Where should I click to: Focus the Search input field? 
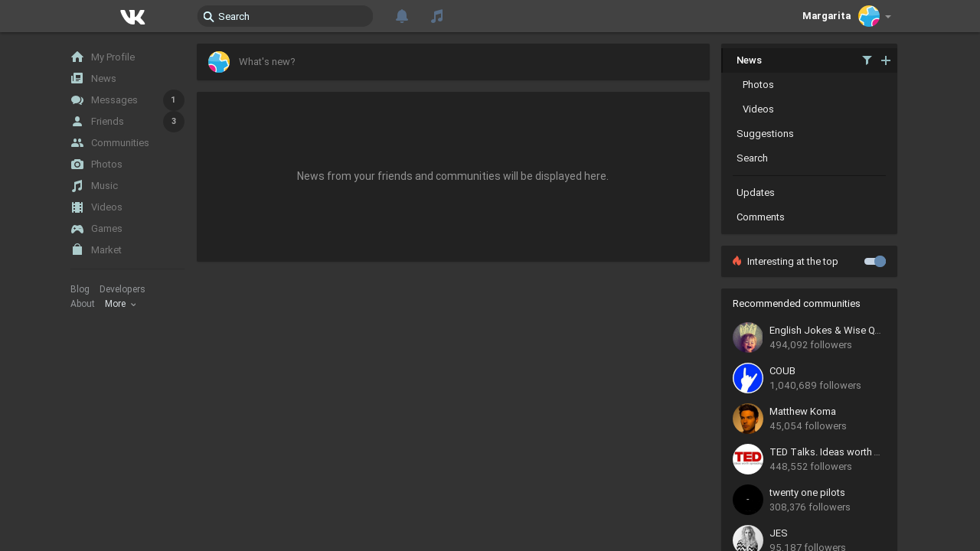pos(285,16)
